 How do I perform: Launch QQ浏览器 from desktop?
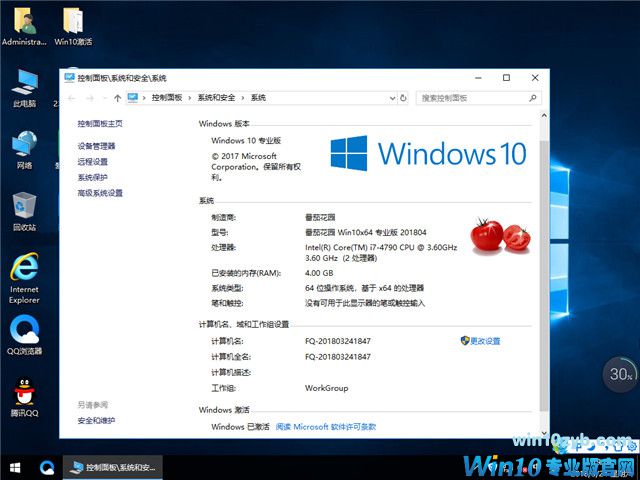[24, 335]
